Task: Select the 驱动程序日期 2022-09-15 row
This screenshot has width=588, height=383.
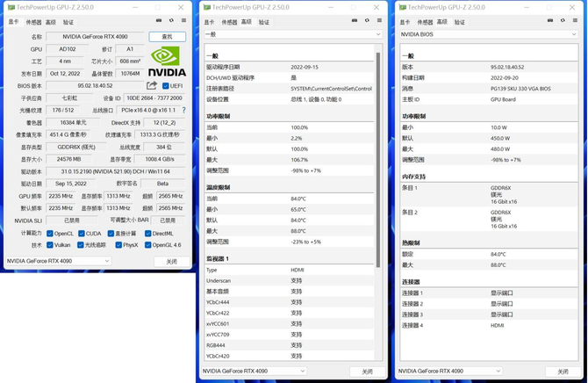Action: 289,67
